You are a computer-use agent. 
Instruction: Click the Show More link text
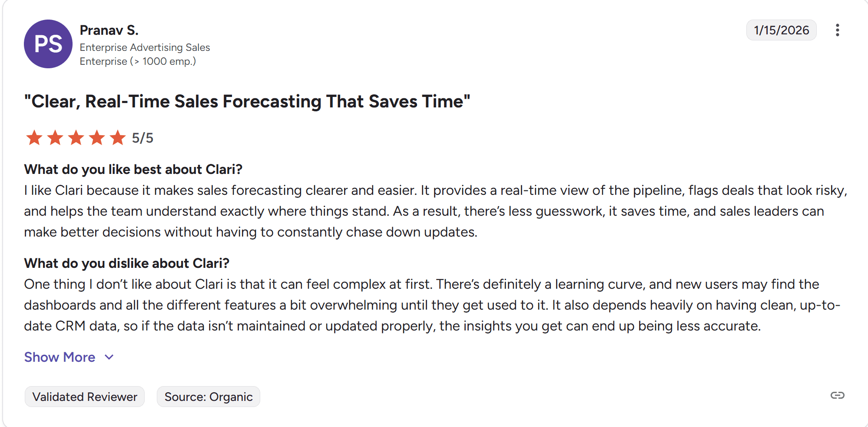[60, 357]
